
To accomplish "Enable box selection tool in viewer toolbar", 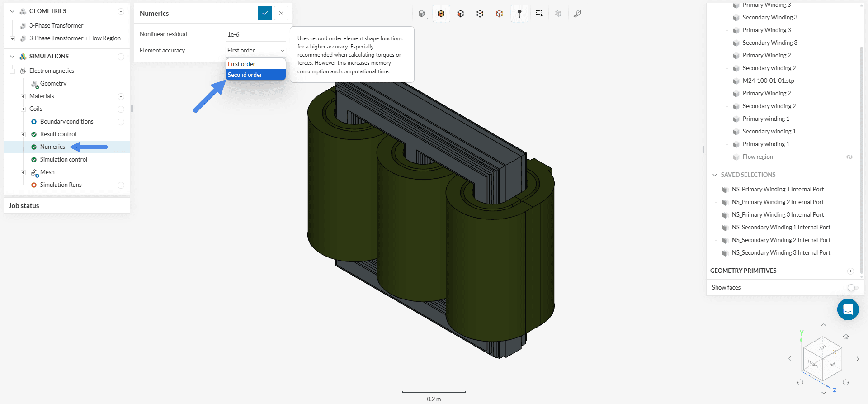I will tap(539, 14).
